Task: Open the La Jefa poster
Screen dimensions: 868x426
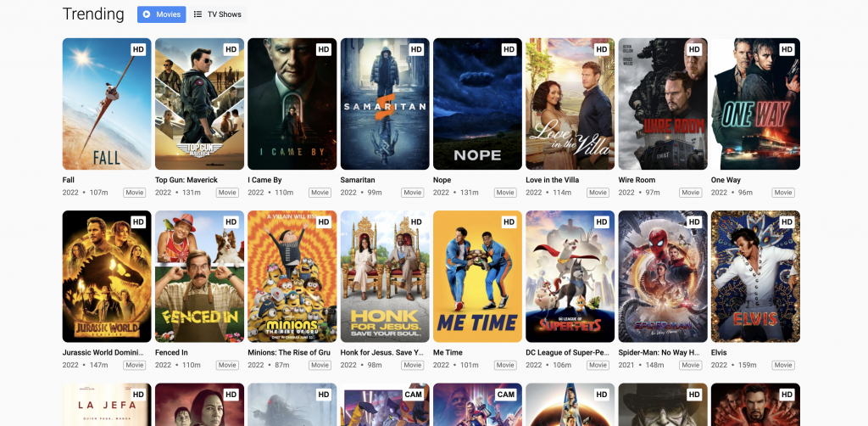Action: pyautogui.click(x=107, y=405)
